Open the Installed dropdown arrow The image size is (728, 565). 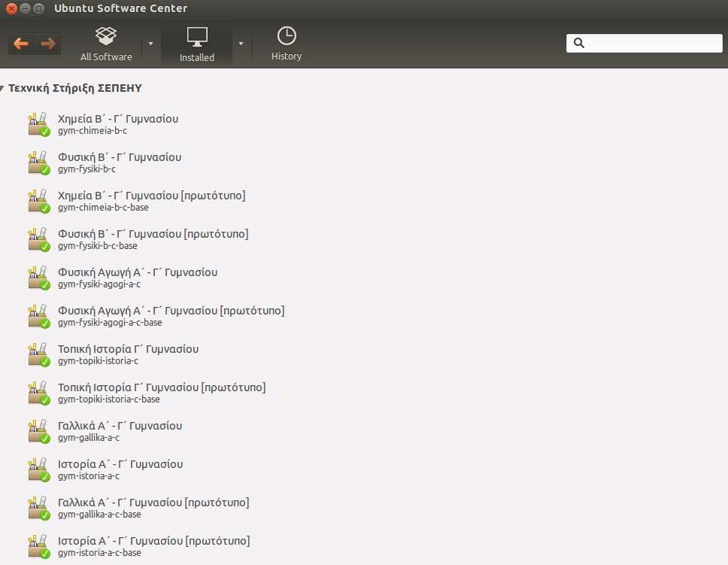point(241,44)
